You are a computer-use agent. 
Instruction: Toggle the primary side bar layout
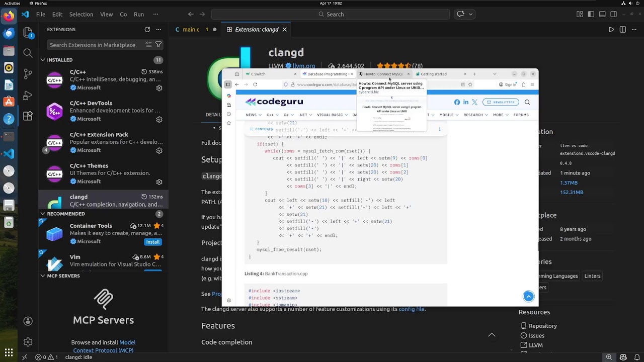591,14
